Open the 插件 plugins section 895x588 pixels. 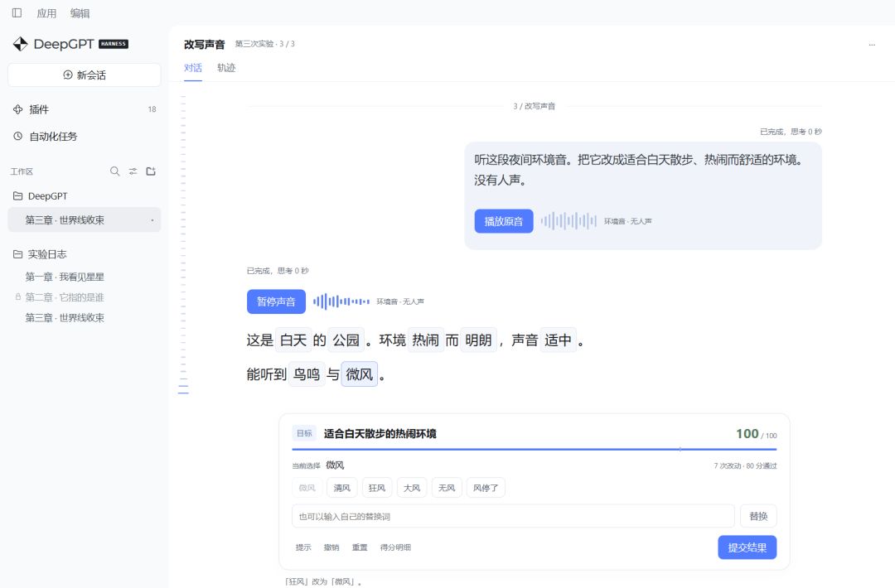pos(85,109)
